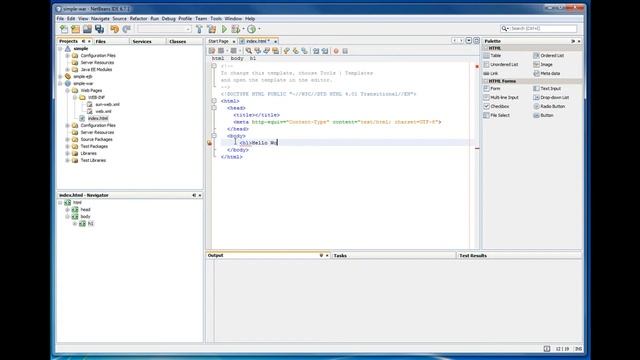This screenshot has width=640, height=360.
Task: Click the Clean and Build Project icon
Action: click(x=211, y=29)
